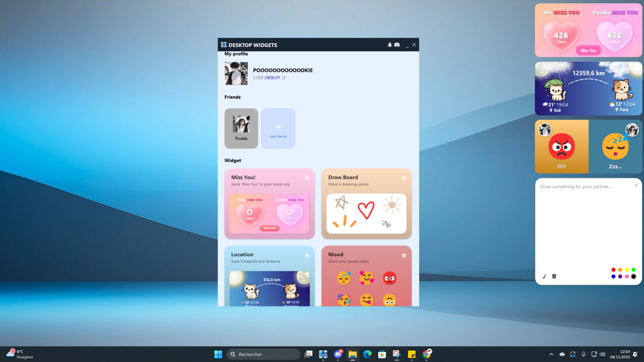Pick the black drawing color
This screenshot has width=644, height=362.
pyautogui.click(x=634, y=276)
